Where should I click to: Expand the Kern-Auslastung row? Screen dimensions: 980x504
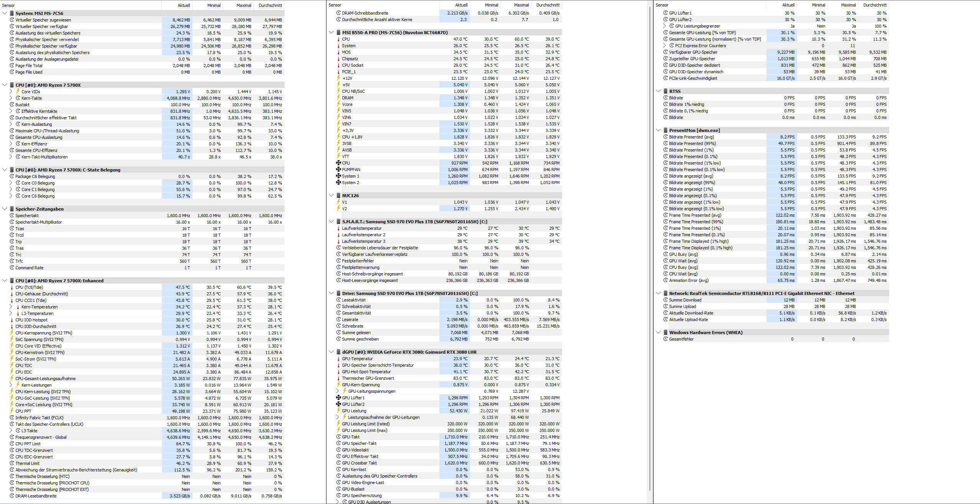pos(11,124)
